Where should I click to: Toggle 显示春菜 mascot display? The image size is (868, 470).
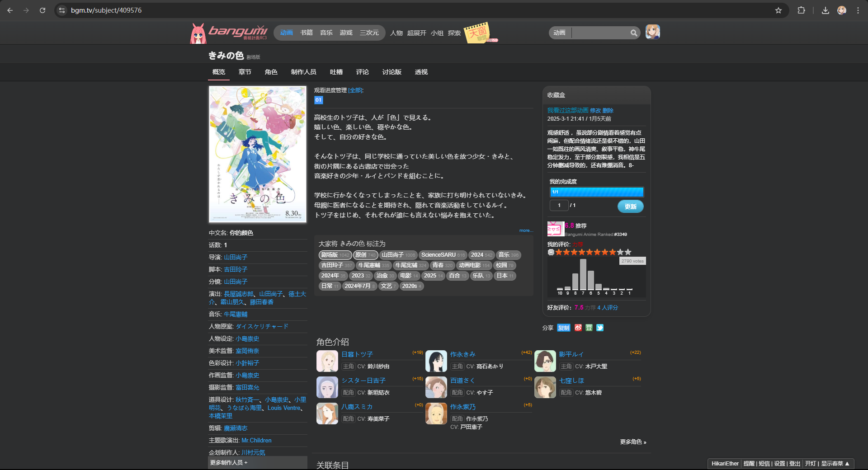[x=835, y=464]
